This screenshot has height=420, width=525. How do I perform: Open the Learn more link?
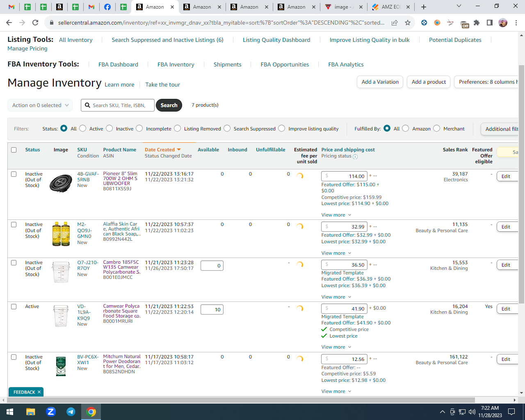click(119, 84)
